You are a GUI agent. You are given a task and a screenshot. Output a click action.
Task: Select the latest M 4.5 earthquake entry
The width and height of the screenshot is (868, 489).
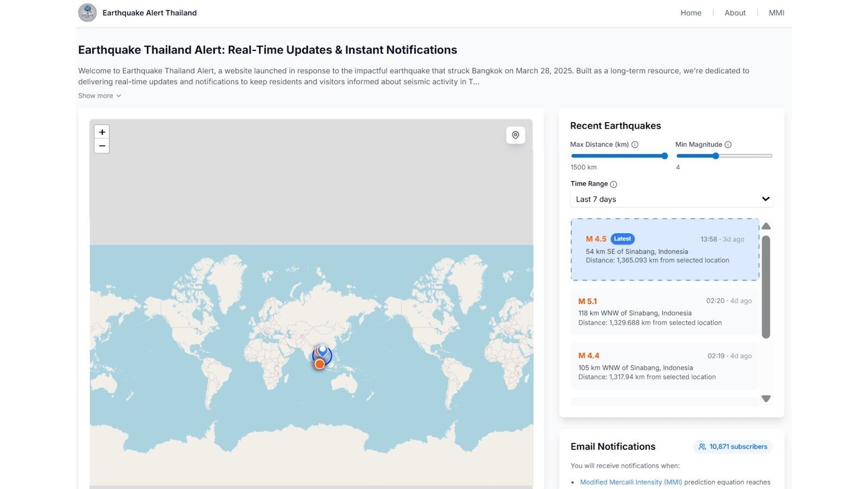tap(664, 250)
